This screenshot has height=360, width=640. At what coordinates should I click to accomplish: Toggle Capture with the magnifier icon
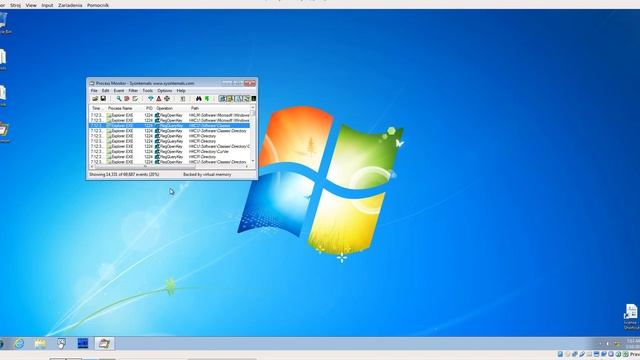tap(119, 98)
